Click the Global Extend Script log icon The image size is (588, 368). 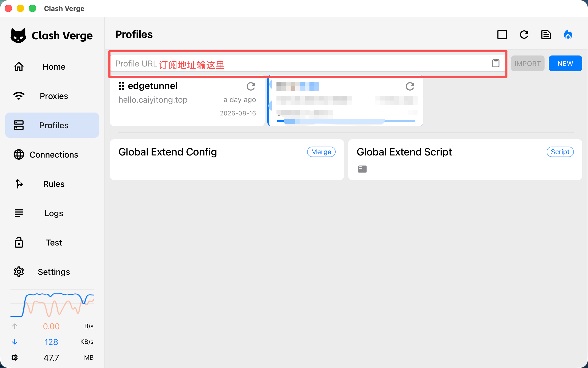coord(362,169)
